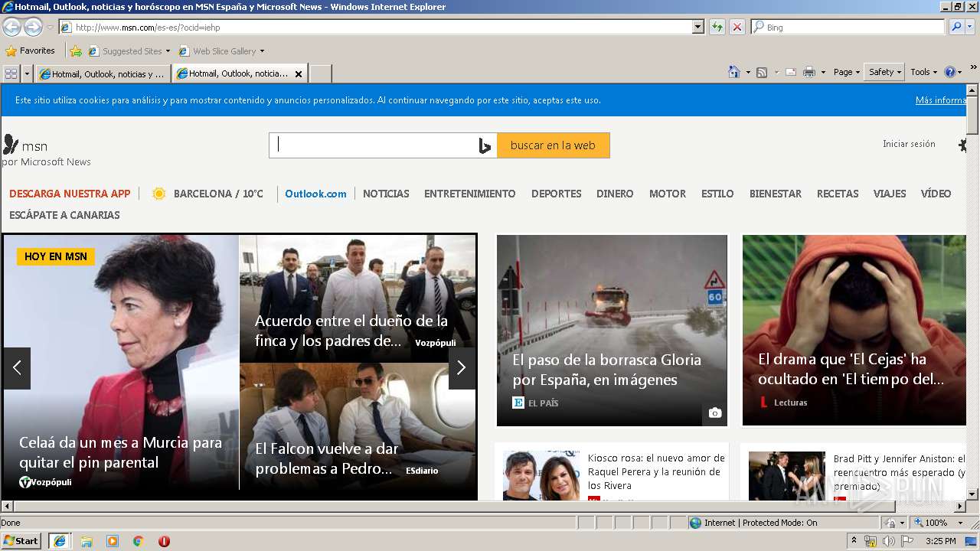
Task: Open gallery camera icon on borrasca Gloria card
Action: click(x=714, y=413)
